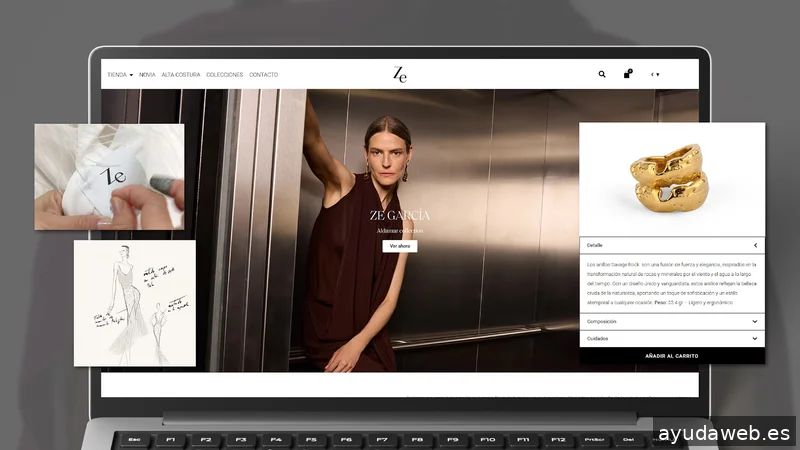Viewport: 800px width, 450px height.
Task: Click the fashion sketch drawing image
Action: 135,303
